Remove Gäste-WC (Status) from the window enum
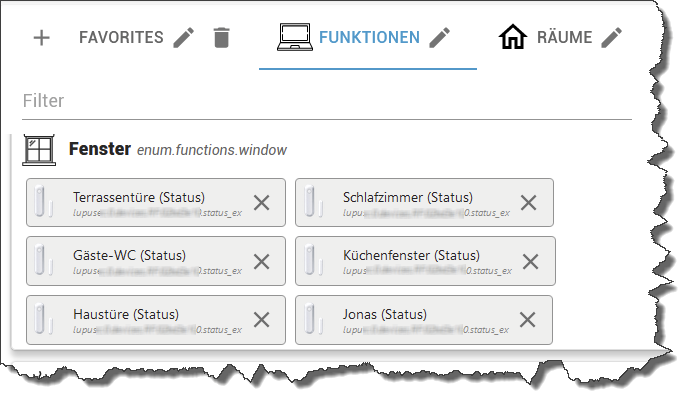 (262, 261)
